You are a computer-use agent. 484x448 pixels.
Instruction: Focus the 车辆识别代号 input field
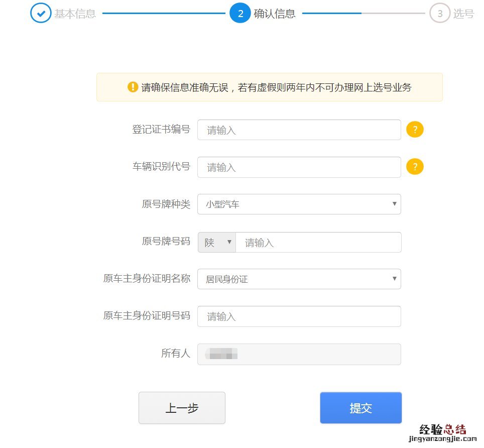coord(299,167)
